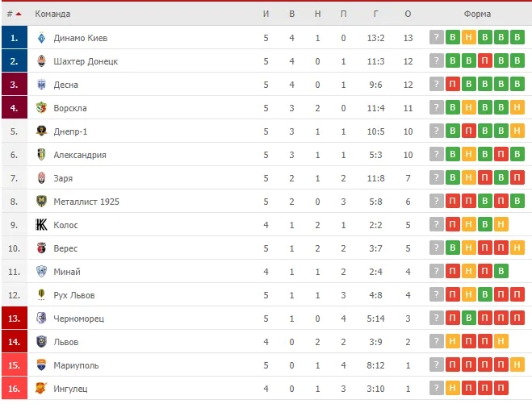Click the Шахтер Донецк club crest
Viewport: 532px width, 404px height.
click(x=41, y=61)
